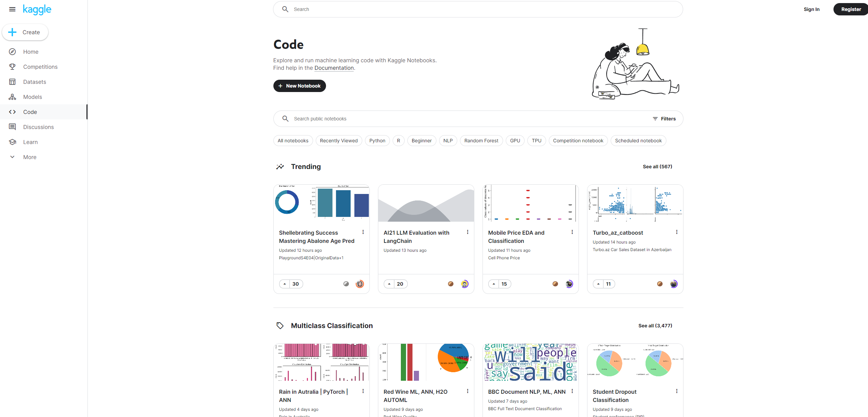Open AI21 LLM Evaluation with LangChain title
The width and height of the screenshot is (868, 417).
click(x=416, y=237)
